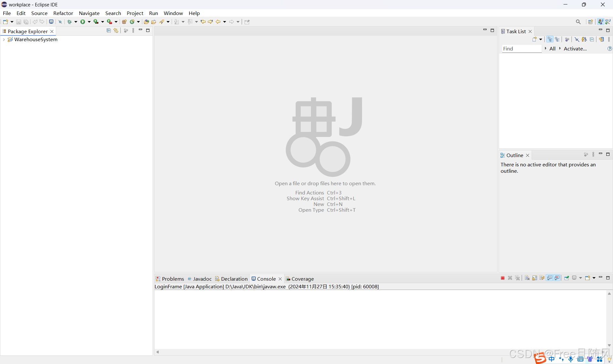Expand the WarehouseSystem project tree
The image size is (613, 364).
click(4, 40)
